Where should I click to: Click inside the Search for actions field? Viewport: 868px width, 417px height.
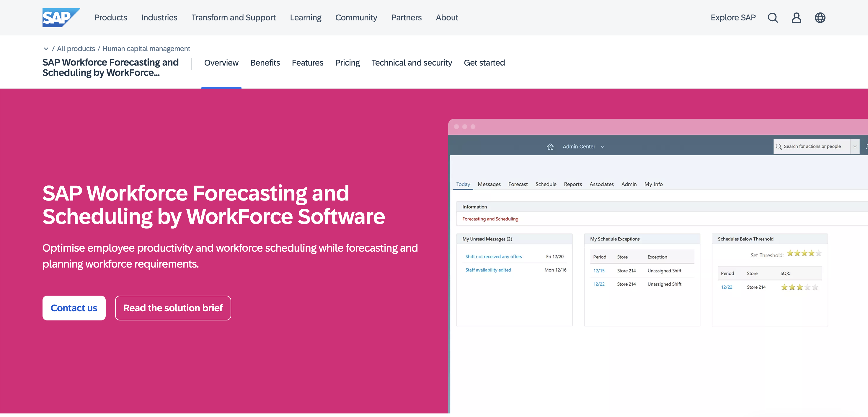pos(812,146)
